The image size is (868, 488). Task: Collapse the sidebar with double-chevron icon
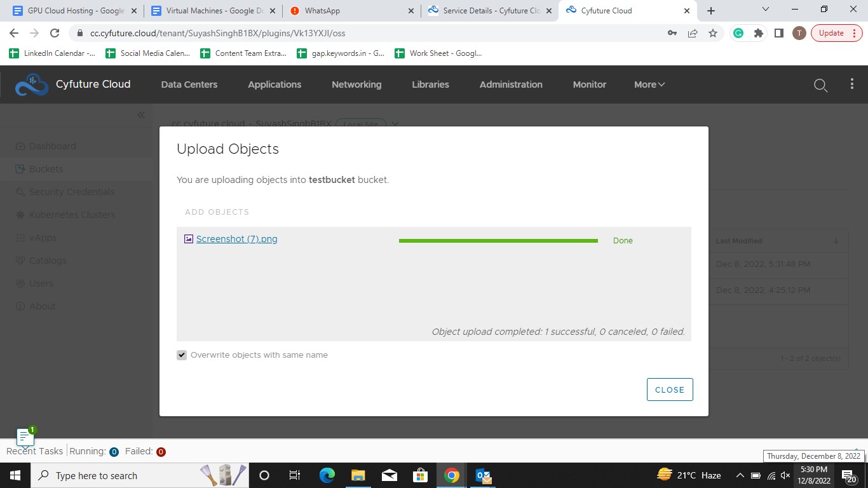click(x=141, y=115)
